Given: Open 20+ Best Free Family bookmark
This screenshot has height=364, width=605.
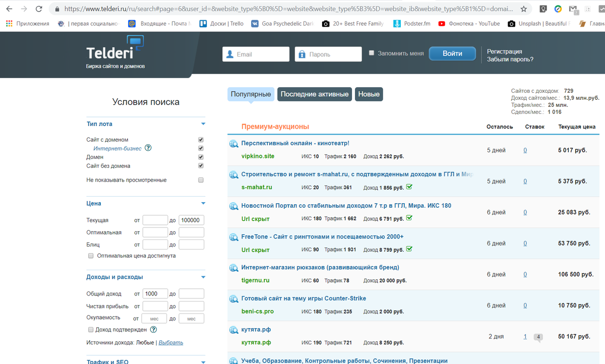Looking at the screenshot, I should tap(353, 24).
